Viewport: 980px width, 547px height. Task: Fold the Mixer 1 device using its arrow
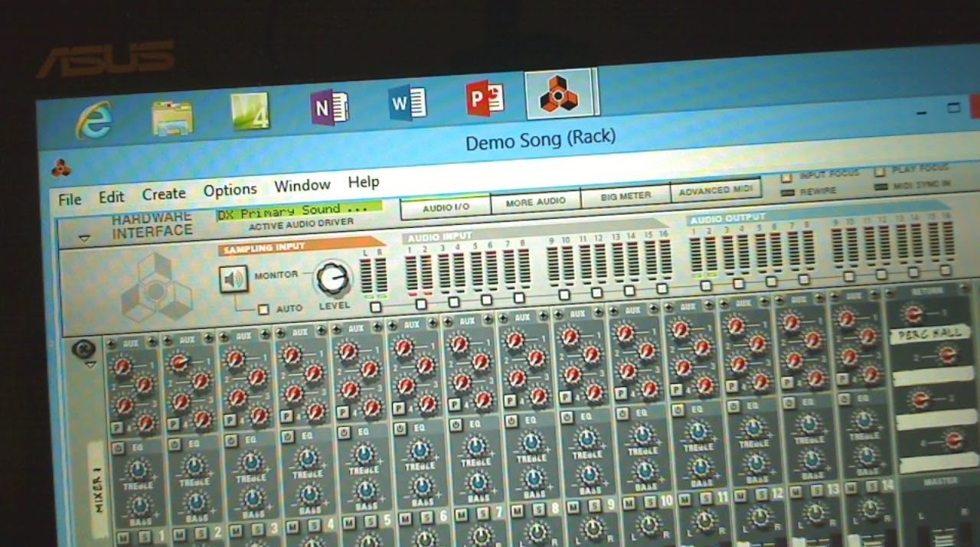[90, 365]
